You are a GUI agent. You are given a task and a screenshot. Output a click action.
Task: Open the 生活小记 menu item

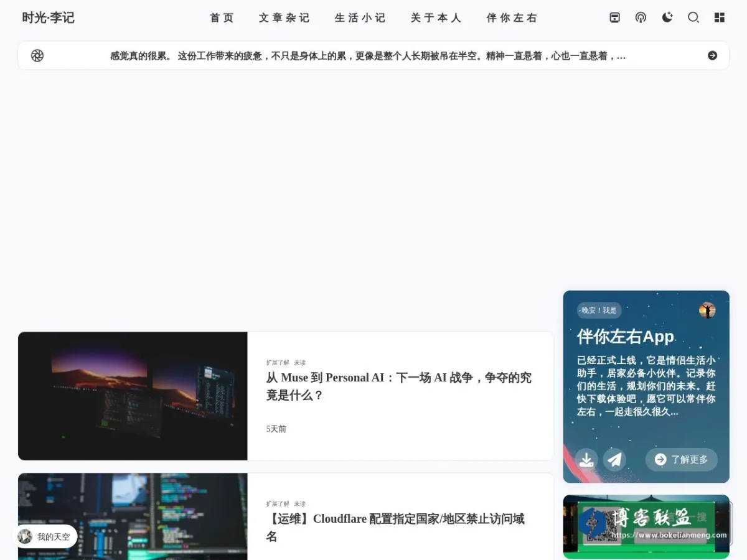pos(360,18)
